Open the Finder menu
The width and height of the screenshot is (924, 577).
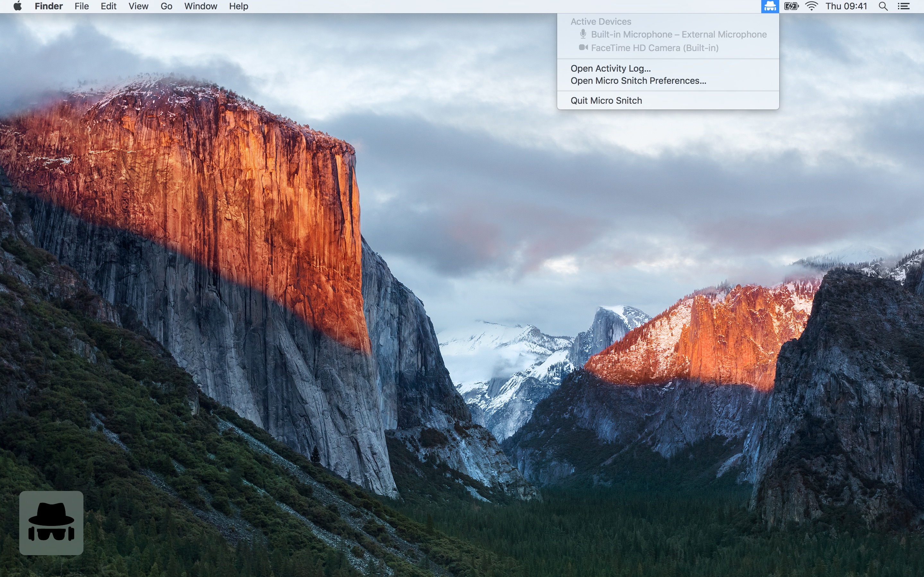click(48, 6)
